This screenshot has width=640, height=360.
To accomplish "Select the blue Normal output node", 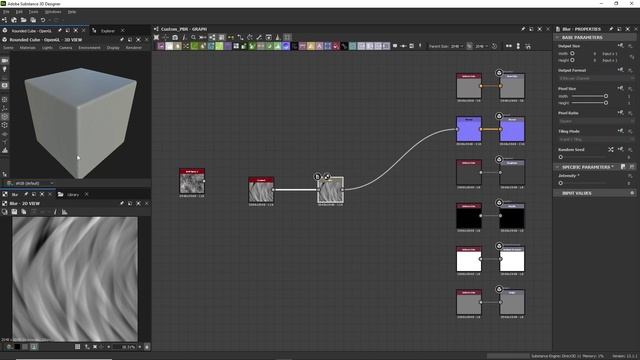I will [x=512, y=129].
